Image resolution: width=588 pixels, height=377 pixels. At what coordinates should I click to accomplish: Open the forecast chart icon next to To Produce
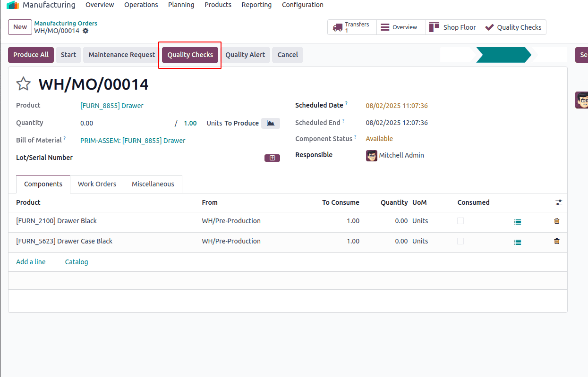(x=270, y=123)
